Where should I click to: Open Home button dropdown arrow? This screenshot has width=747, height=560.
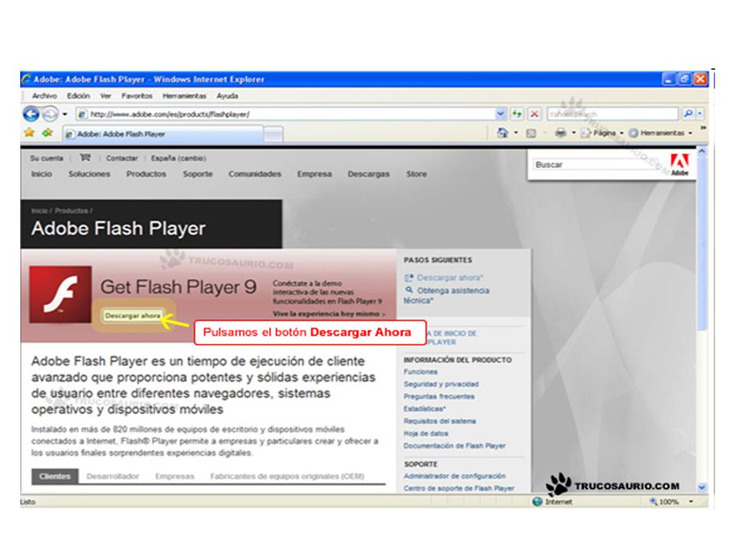point(516,133)
